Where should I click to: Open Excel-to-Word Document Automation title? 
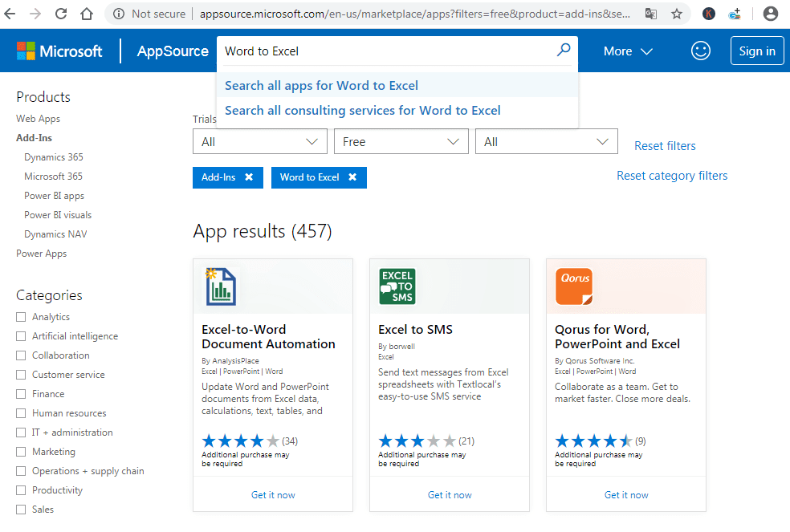[268, 336]
